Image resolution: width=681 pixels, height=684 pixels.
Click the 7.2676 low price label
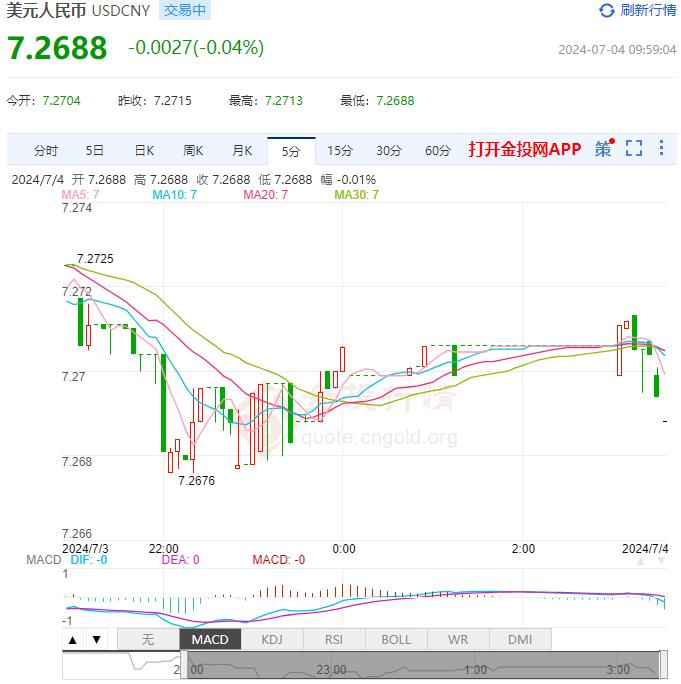pos(197,481)
